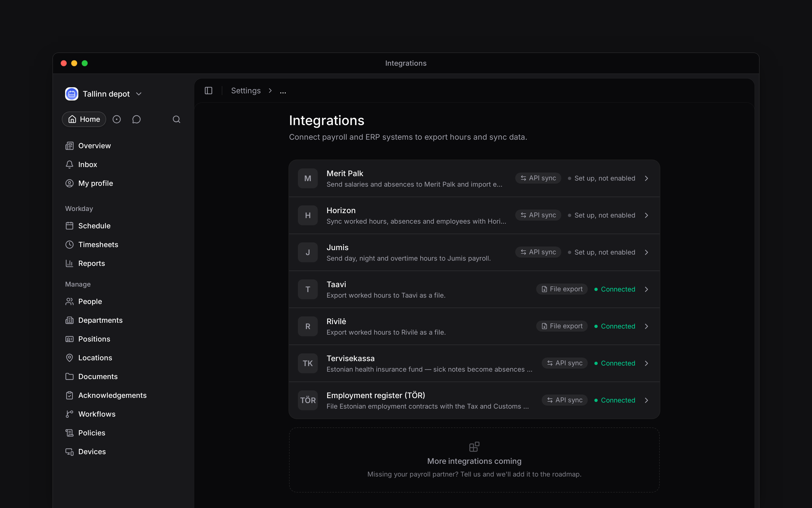Click Tervisekassa API sync badge

point(564,363)
